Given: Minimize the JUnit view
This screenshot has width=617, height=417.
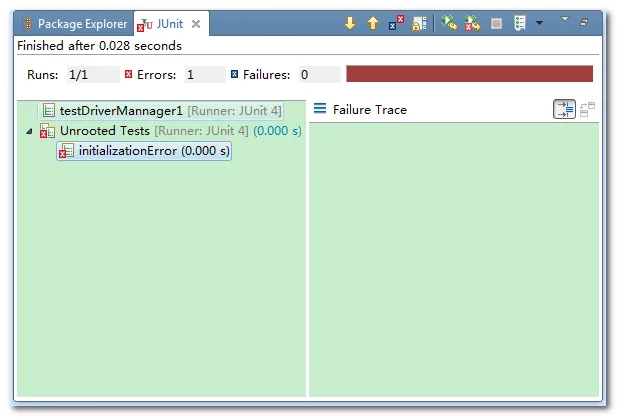Looking at the screenshot, I should pyautogui.click(x=584, y=22).
